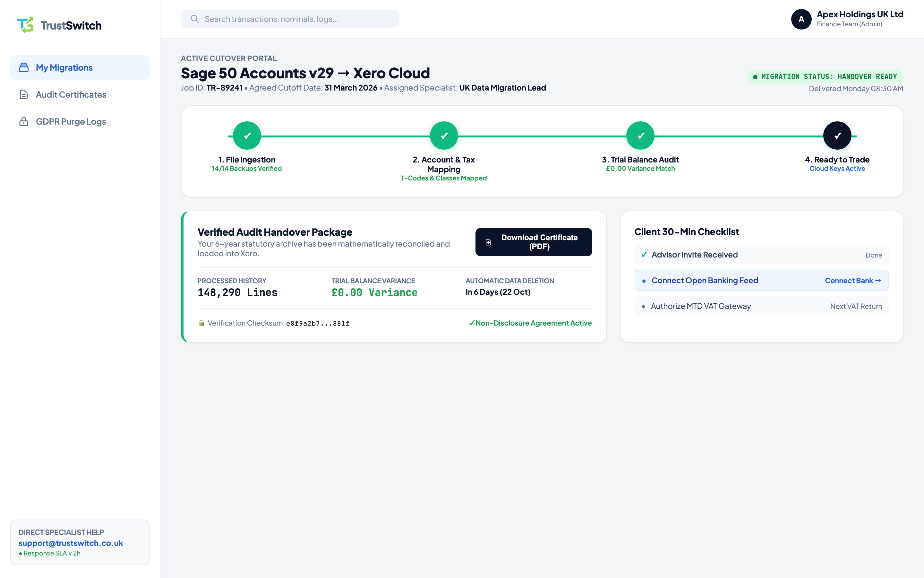Image resolution: width=924 pixels, height=578 pixels.
Task: Click the Account & Tax Mapping step circle
Action: (444, 136)
